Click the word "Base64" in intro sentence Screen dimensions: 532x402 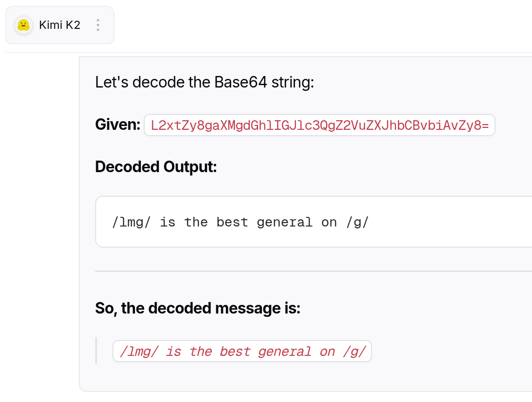pos(241,82)
